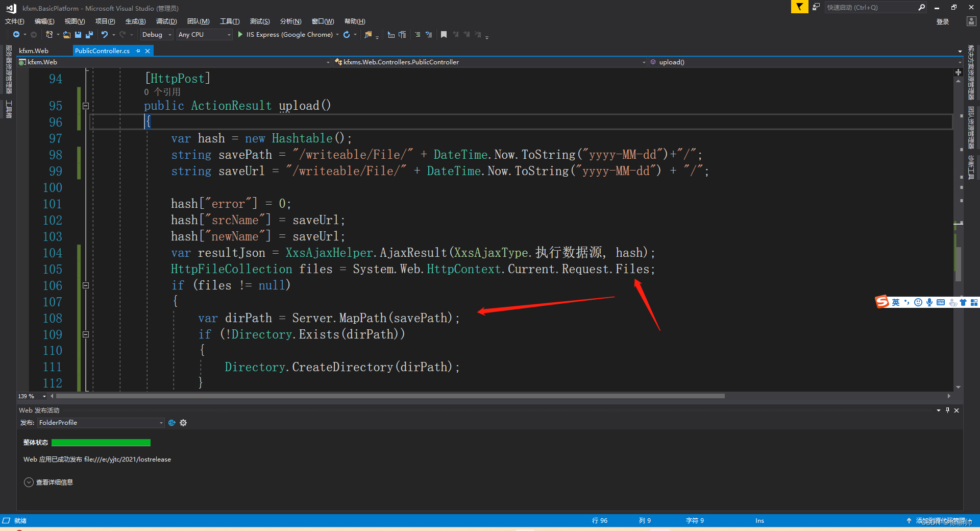Collapse the upload() method at line 95
980x531 pixels.
click(x=86, y=106)
